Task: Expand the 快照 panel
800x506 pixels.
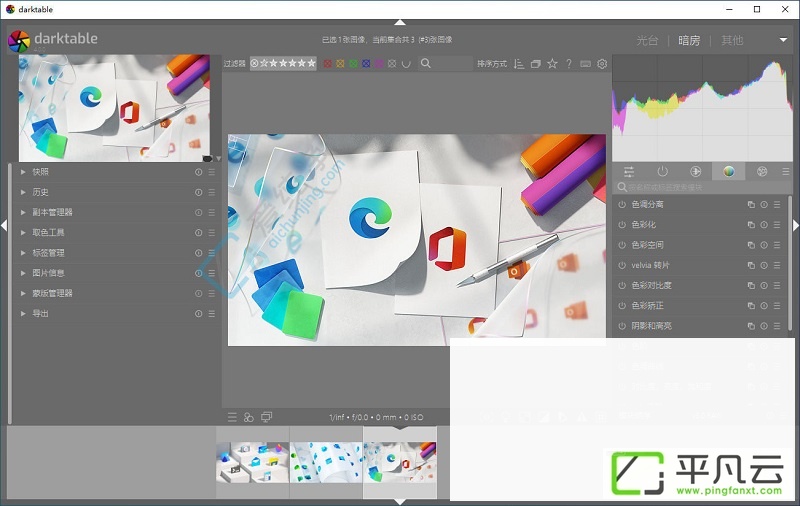Action: click(x=23, y=172)
